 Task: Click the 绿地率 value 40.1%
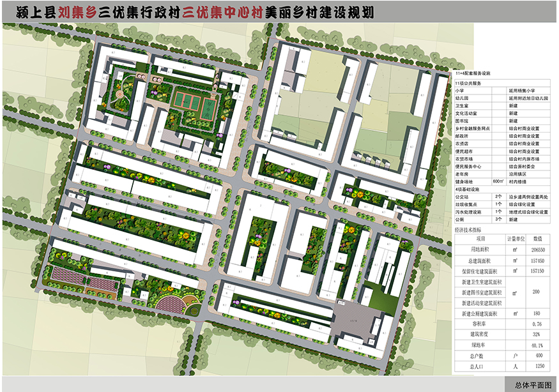click(537, 346)
